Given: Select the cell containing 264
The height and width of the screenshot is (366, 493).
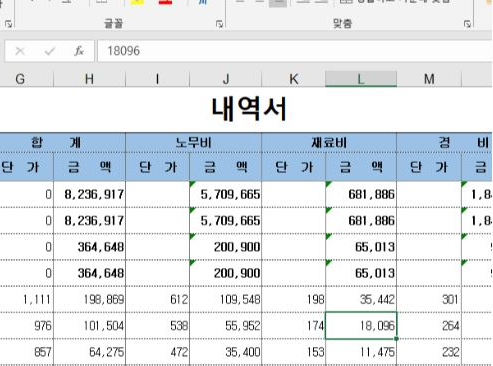Looking at the screenshot, I should pyautogui.click(x=429, y=326).
